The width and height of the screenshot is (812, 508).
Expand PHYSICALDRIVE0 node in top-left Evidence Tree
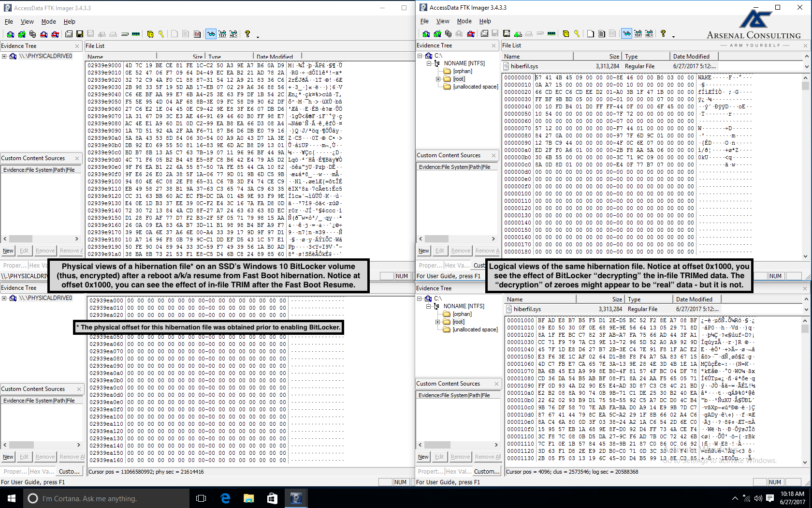coord(4,56)
